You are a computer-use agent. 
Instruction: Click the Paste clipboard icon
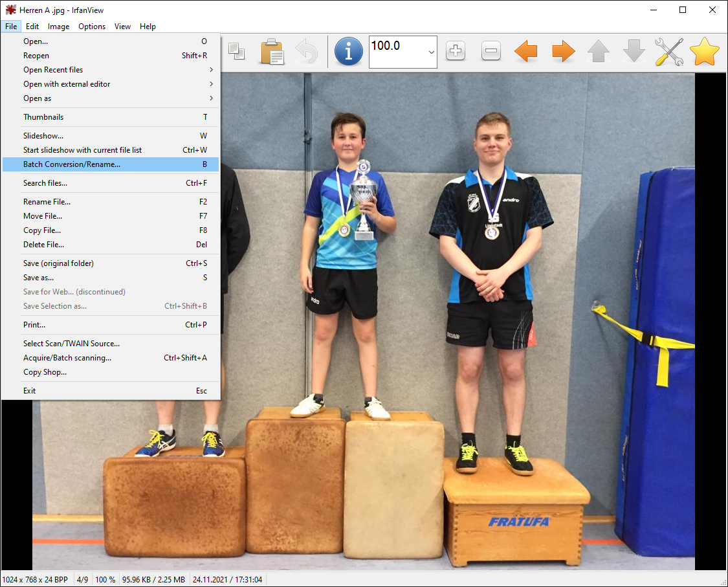point(272,52)
